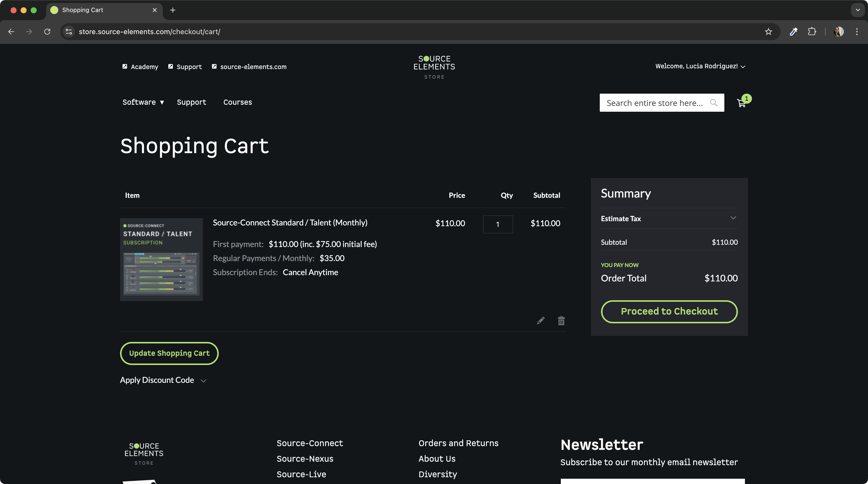Screen dimensions: 868x484
Task: Open browser extensions puzzle icon
Action: click(812, 32)
